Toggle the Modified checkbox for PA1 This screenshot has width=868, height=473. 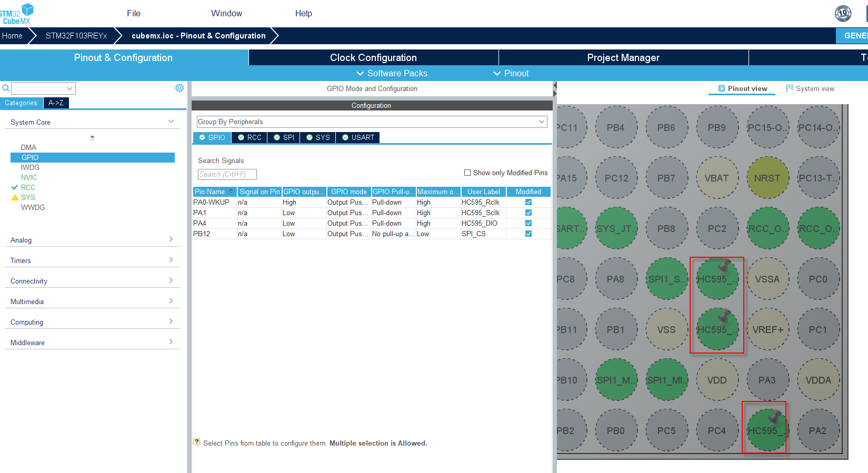tap(528, 213)
